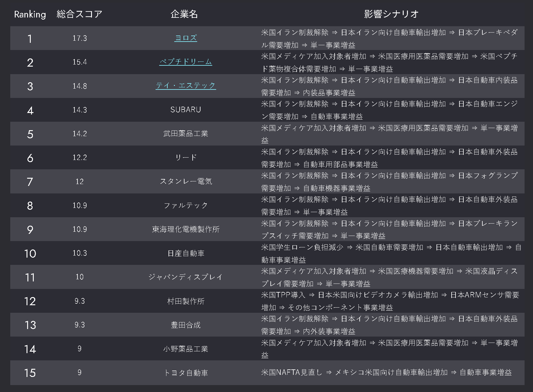Click ranking number 7

click(x=30, y=182)
